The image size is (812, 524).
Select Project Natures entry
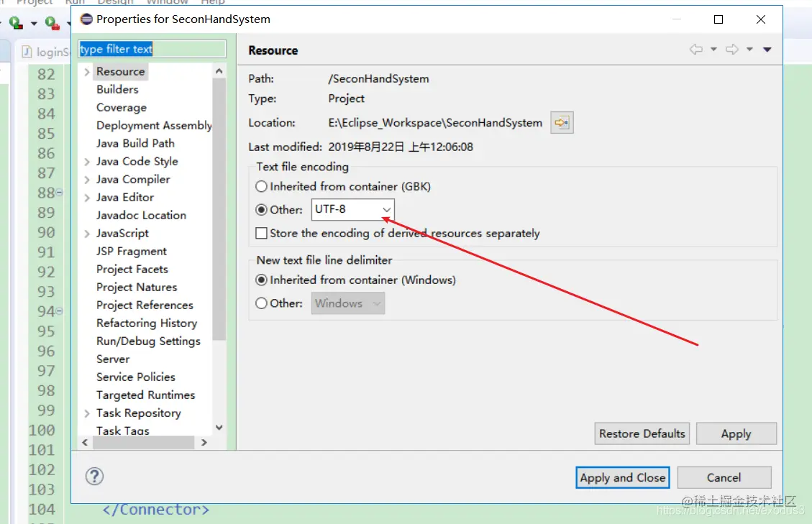(x=137, y=288)
